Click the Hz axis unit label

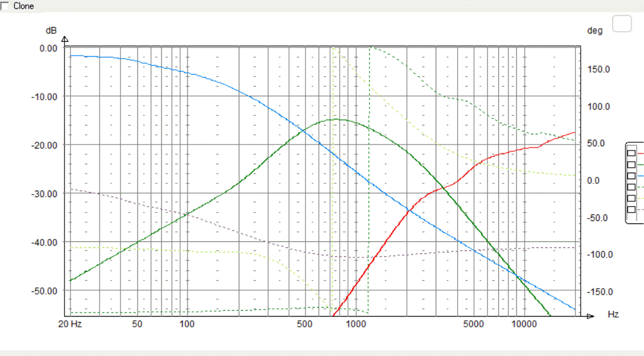tap(613, 314)
